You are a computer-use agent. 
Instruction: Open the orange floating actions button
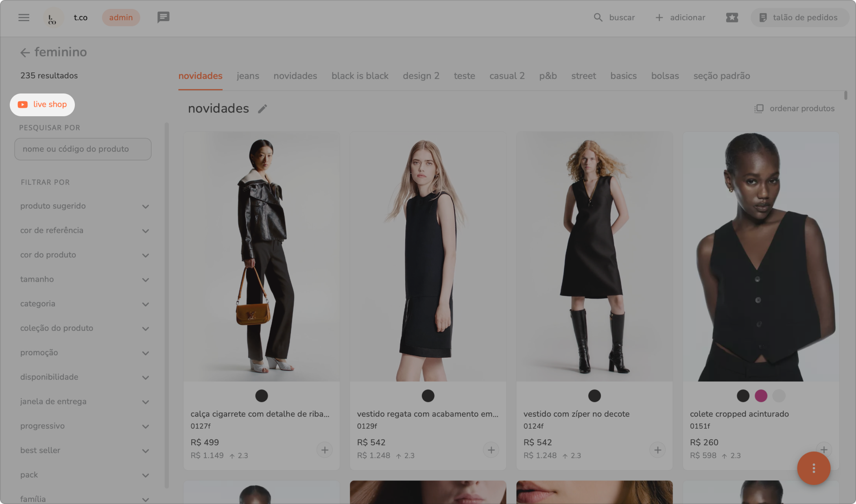[813, 468]
